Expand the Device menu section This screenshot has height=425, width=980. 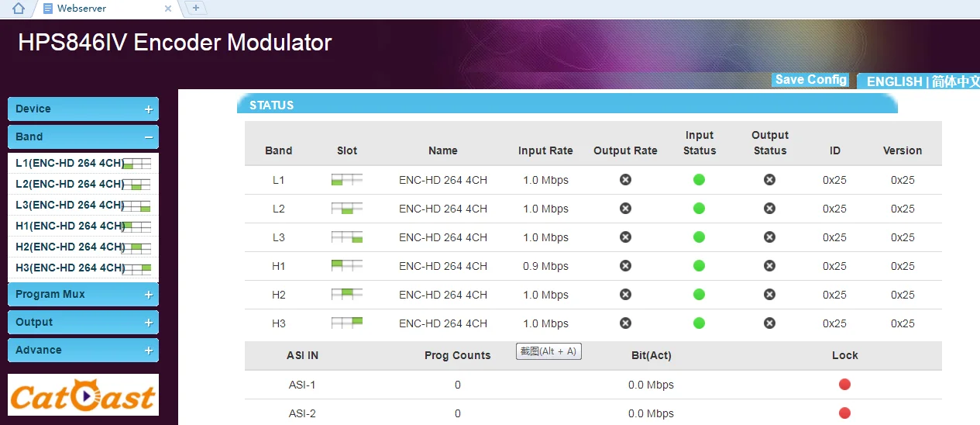pos(149,109)
